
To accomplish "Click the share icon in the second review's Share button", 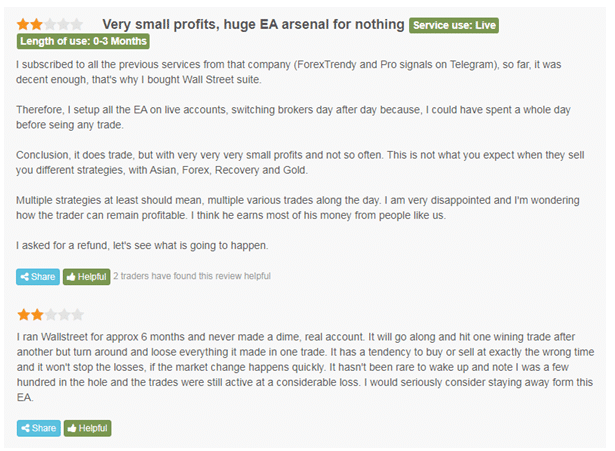I will coord(25,428).
